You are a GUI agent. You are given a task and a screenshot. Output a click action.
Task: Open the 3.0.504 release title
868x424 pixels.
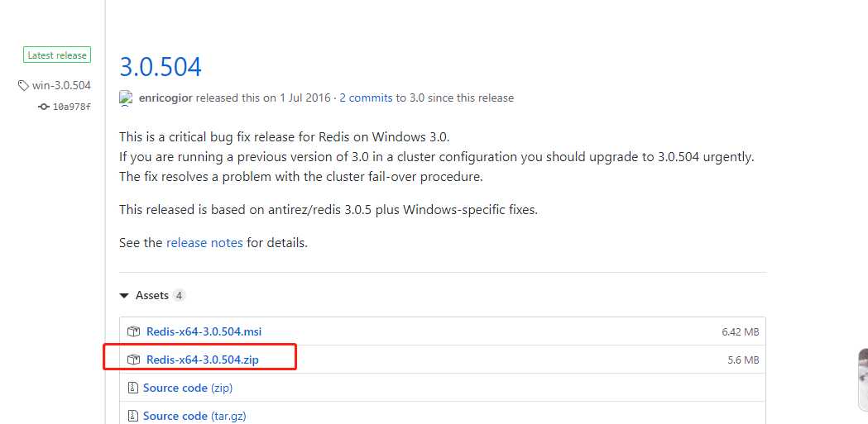161,66
